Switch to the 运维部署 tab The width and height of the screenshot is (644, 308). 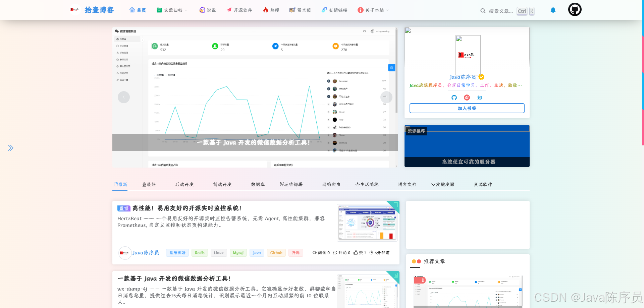291,184
